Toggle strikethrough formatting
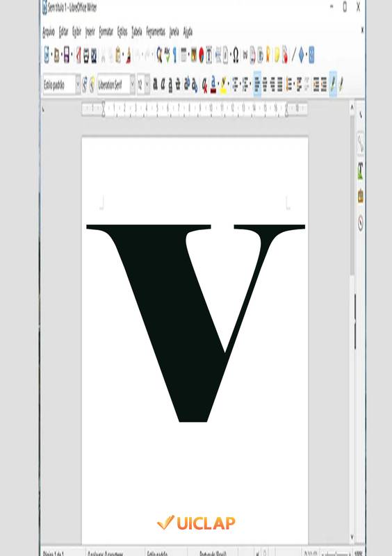 (178, 85)
